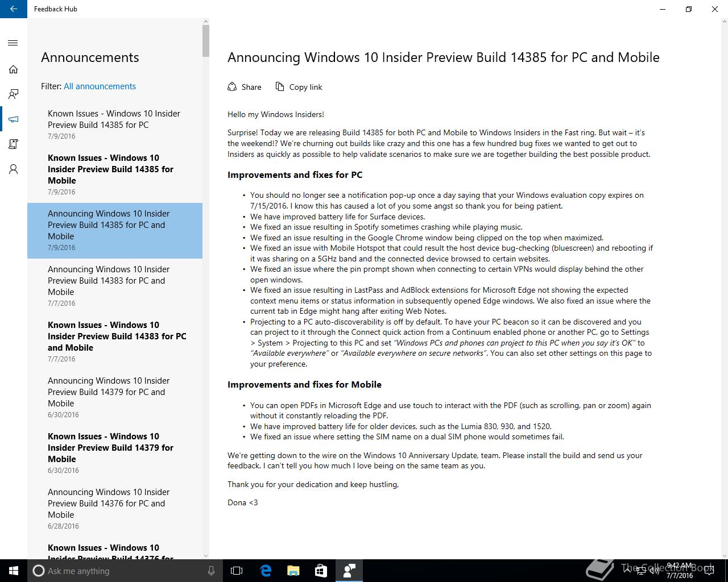
Task: Open Known Issues Build 14383 for PC and Mobile
Action: (x=115, y=342)
